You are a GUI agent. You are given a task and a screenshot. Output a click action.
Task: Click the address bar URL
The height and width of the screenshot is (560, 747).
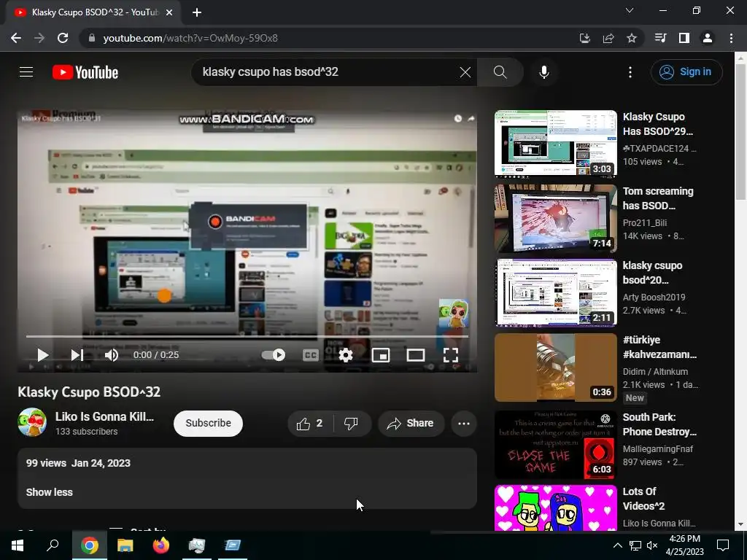[190, 38]
